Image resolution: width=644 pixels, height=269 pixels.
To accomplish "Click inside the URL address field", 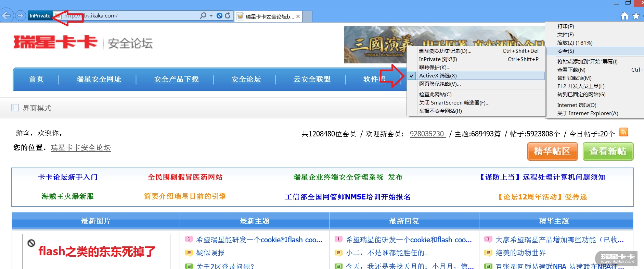I will (130, 15).
